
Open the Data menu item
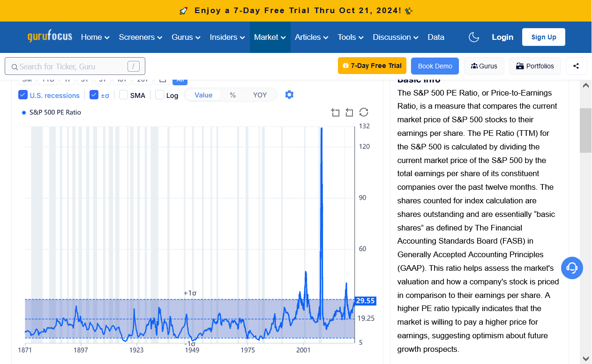[x=436, y=37]
